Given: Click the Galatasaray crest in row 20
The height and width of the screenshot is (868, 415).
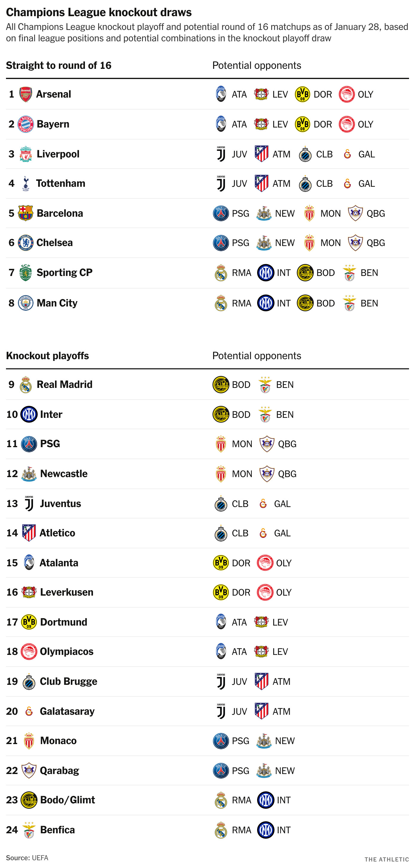Looking at the screenshot, I should [29, 711].
